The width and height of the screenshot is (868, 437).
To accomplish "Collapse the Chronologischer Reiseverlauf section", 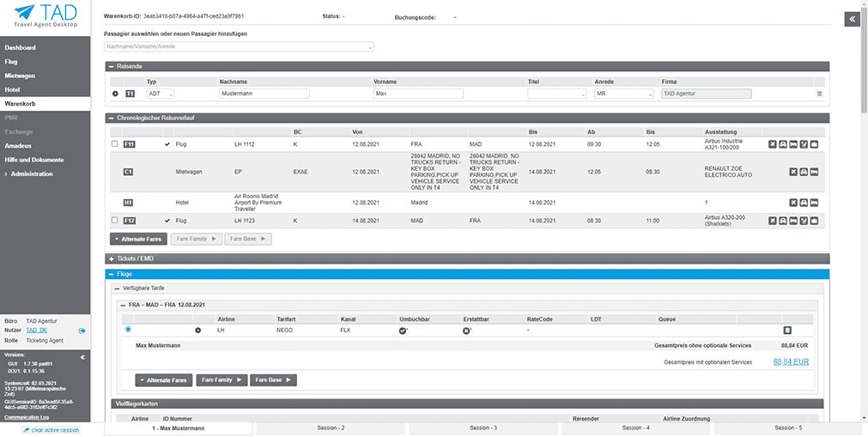I will 112,118.
